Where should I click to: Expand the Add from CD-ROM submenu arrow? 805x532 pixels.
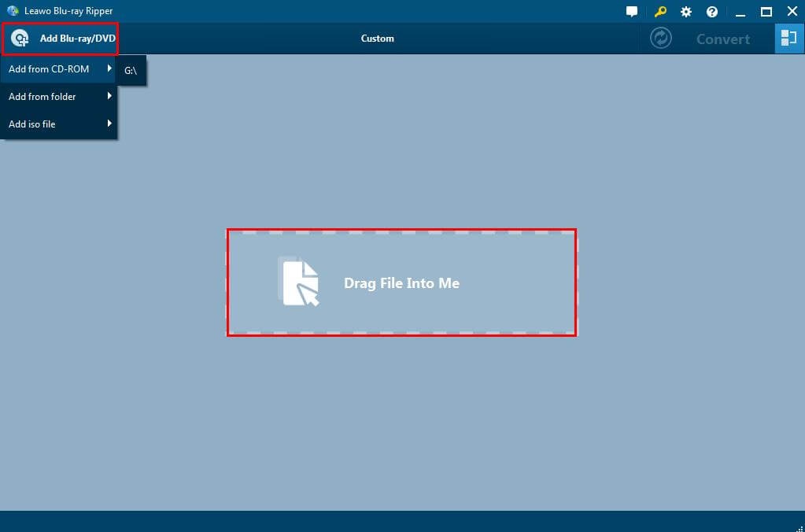tap(109, 68)
